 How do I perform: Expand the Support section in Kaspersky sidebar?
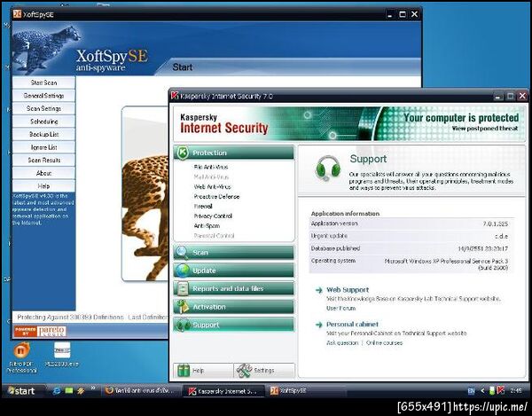(x=233, y=325)
